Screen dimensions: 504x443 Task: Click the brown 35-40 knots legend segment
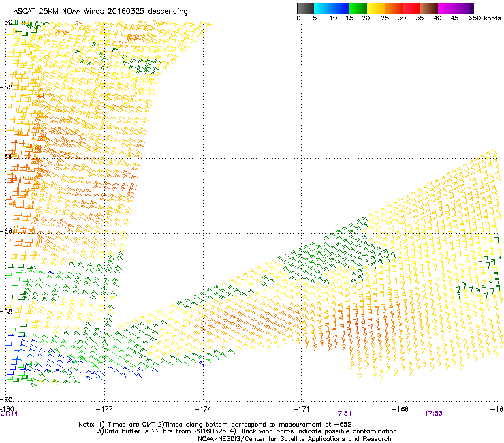coord(429,8)
